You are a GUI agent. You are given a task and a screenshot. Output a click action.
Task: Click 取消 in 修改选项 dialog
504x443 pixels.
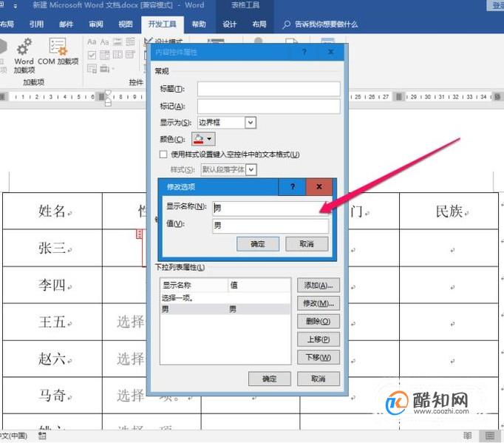click(x=307, y=244)
